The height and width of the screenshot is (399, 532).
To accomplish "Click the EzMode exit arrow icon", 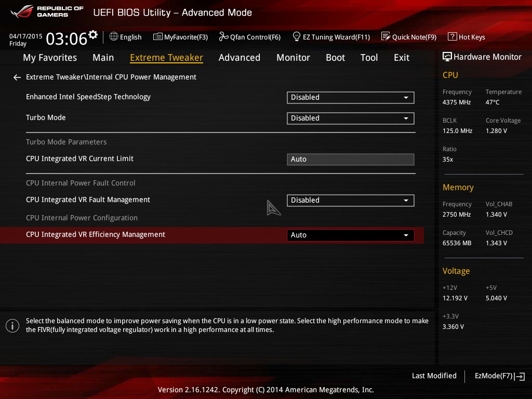I will point(520,376).
